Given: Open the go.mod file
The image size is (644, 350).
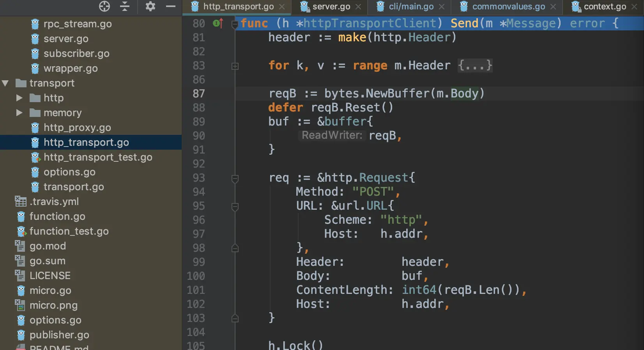Looking at the screenshot, I should [x=48, y=246].
